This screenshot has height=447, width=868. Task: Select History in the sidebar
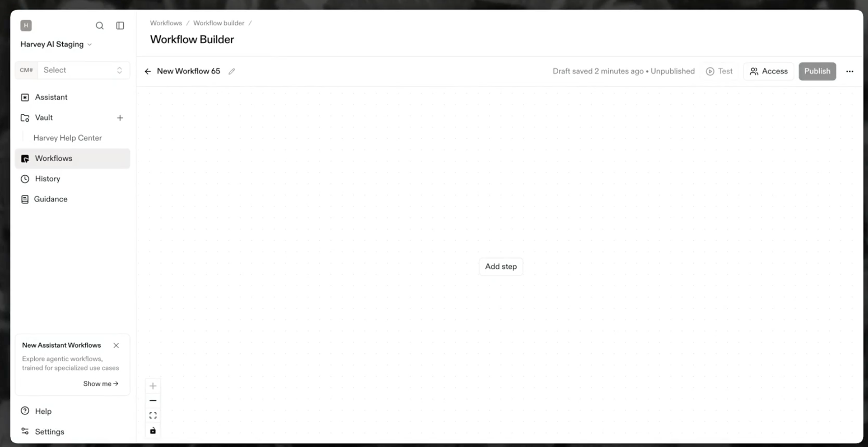(x=47, y=179)
